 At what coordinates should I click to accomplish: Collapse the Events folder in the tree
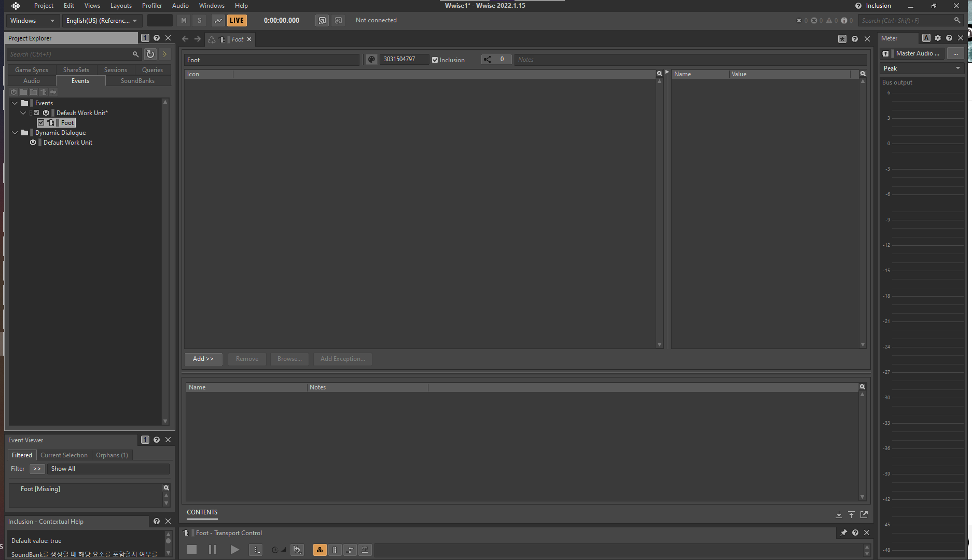click(x=15, y=103)
